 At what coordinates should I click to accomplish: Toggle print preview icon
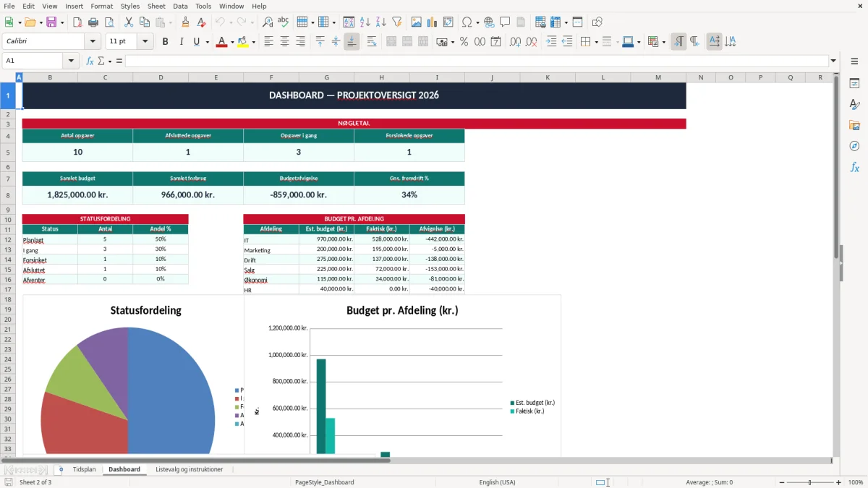click(109, 22)
